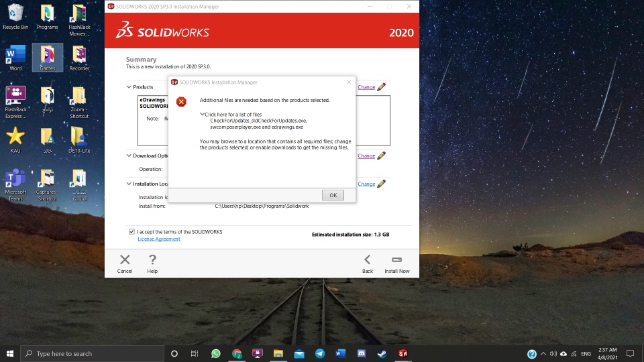This screenshot has width=644, height=362.
Task: Open Task View on taskbar
Action: (195, 353)
